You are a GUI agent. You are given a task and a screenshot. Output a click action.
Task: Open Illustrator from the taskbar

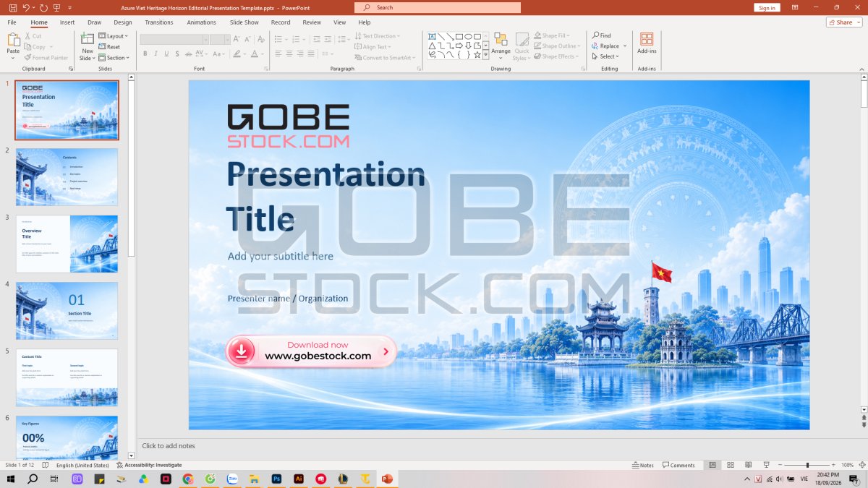(299, 479)
